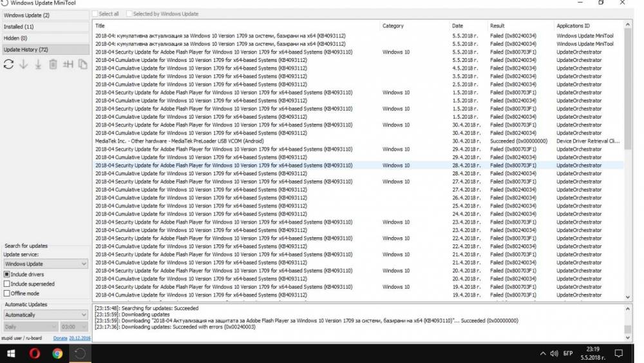Select MediaTek PreLoader USB VCOM row
Viewport: 644px width, 363px height.
click(x=358, y=141)
